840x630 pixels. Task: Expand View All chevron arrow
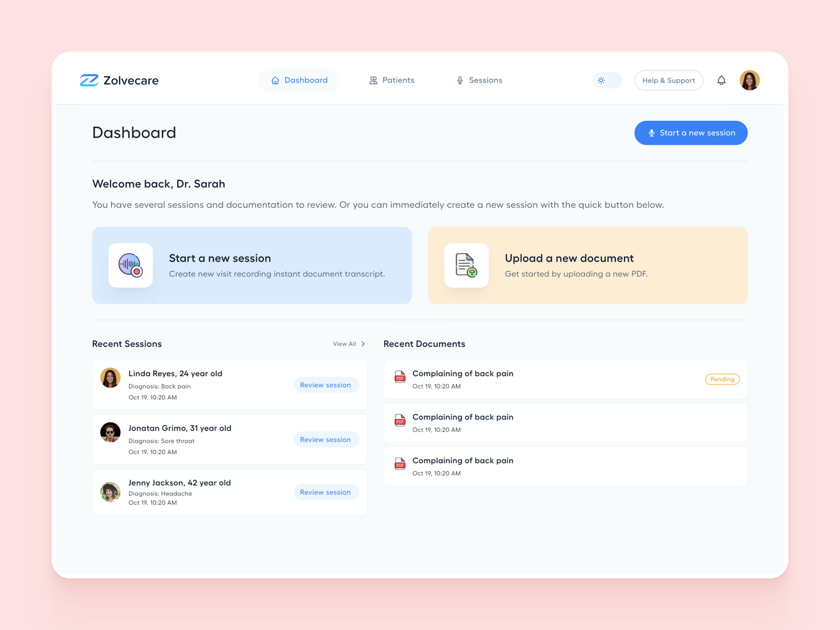tap(363, 344)
